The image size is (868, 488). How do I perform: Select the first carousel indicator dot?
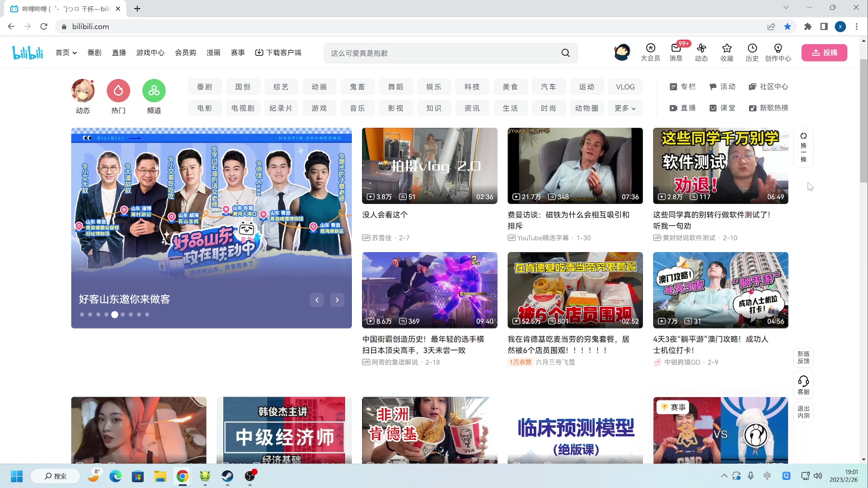(82, 314)
